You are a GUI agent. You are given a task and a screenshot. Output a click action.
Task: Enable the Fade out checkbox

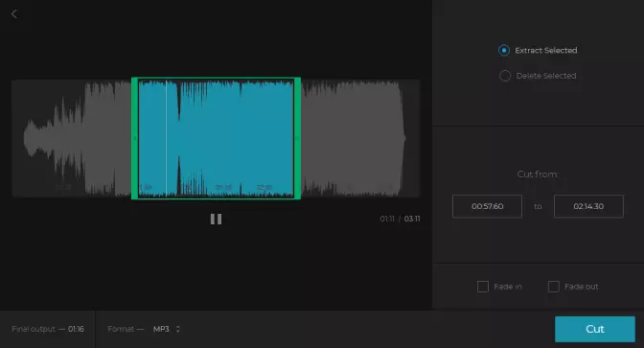coord(554,287)
